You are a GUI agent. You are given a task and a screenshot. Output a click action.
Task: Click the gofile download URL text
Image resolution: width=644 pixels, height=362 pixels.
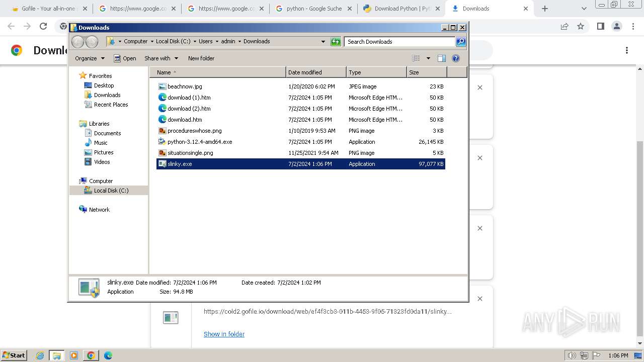328,311
